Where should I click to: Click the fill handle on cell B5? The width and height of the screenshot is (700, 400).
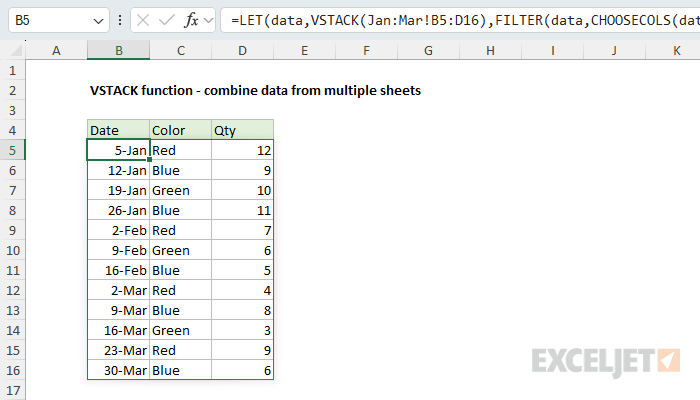pyautogui.click(x=150, y=159)
